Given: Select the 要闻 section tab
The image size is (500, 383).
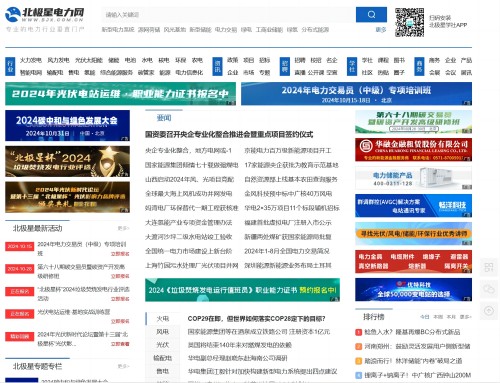Looking at the screenshot, I should coord(164,118).
